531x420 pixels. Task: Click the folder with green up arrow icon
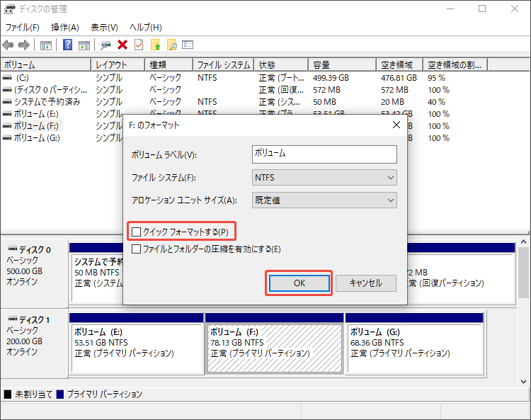156,45
